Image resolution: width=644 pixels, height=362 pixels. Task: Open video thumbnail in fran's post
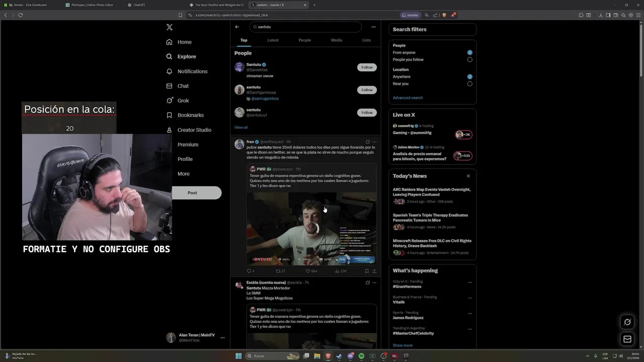[x=311, y=229]
